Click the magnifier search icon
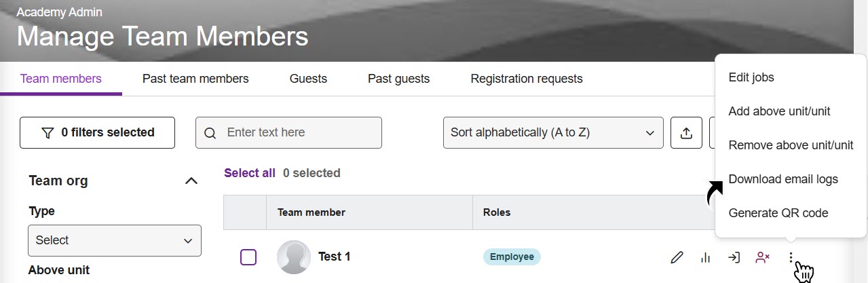Image resolution: width=868 pixels, height=283 pixels. [210, 133]
